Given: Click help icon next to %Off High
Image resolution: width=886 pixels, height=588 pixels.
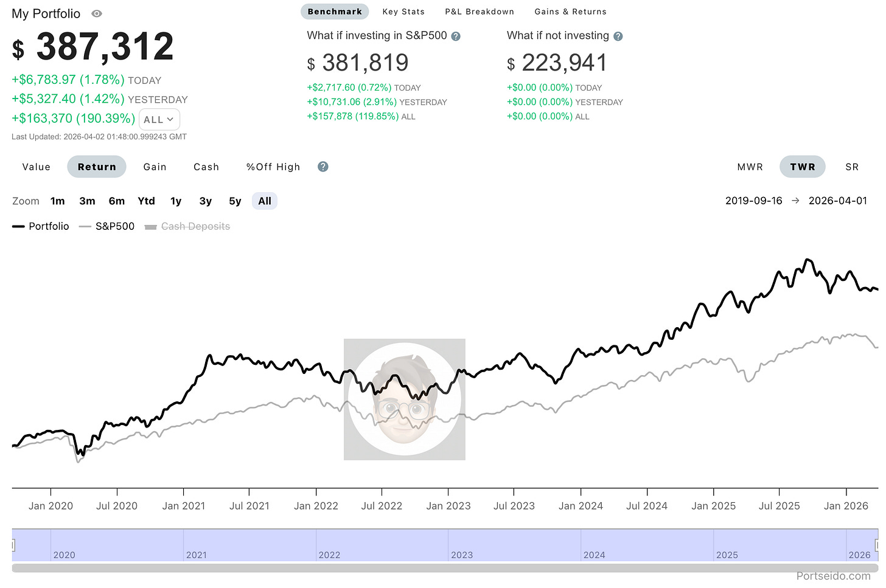Looking at the screenshot, I should [323, 167].
